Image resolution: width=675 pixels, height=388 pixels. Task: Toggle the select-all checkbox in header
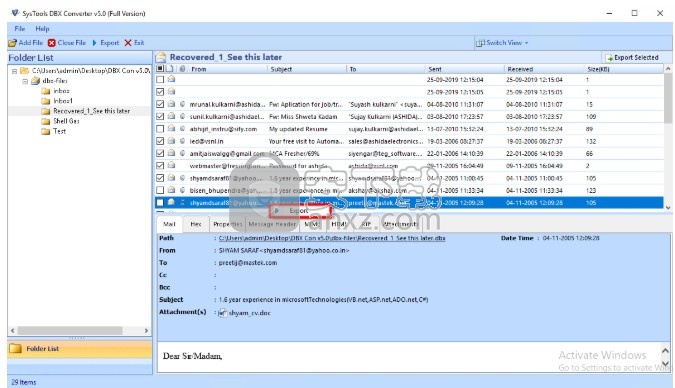160,68
